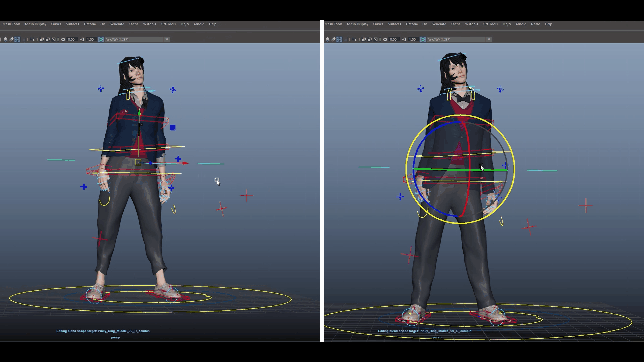The image size is (644, 362).
Task: Toggle view transform ON button in right viewport
Action: tap(423, 39)
